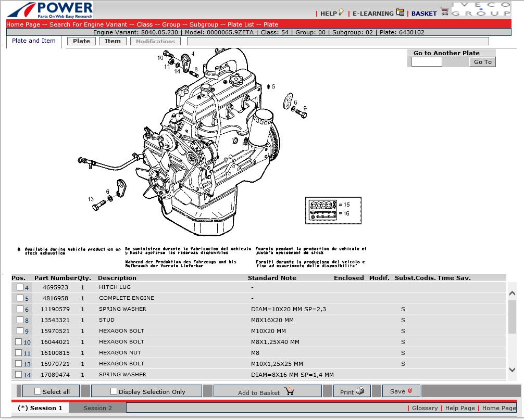Open the E-LEARNING link
Viewport: 524px width, 420px height.
[x=373, y=14]
